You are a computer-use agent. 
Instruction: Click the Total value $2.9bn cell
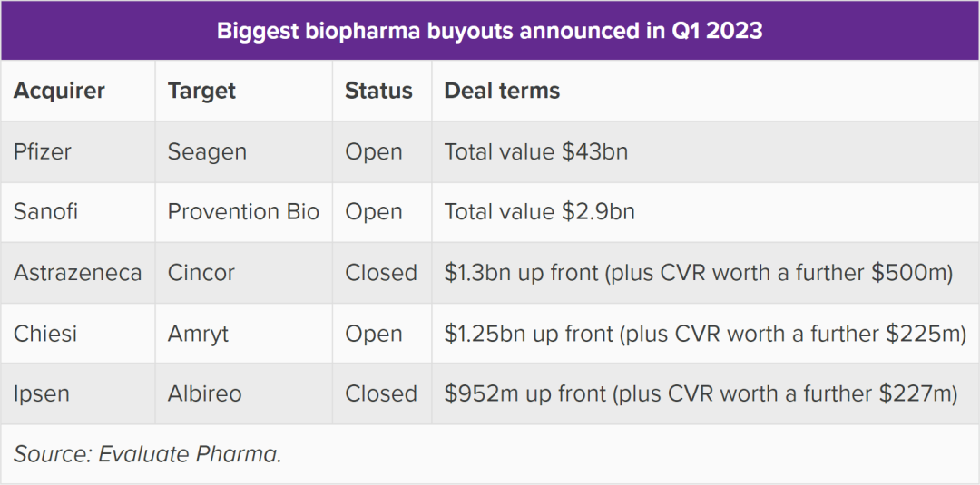point(539,212)
